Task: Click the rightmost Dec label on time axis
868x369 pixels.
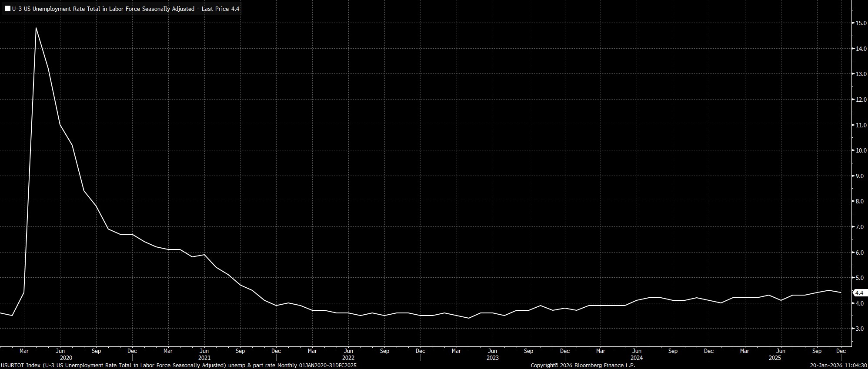Action: pos(841,351)
